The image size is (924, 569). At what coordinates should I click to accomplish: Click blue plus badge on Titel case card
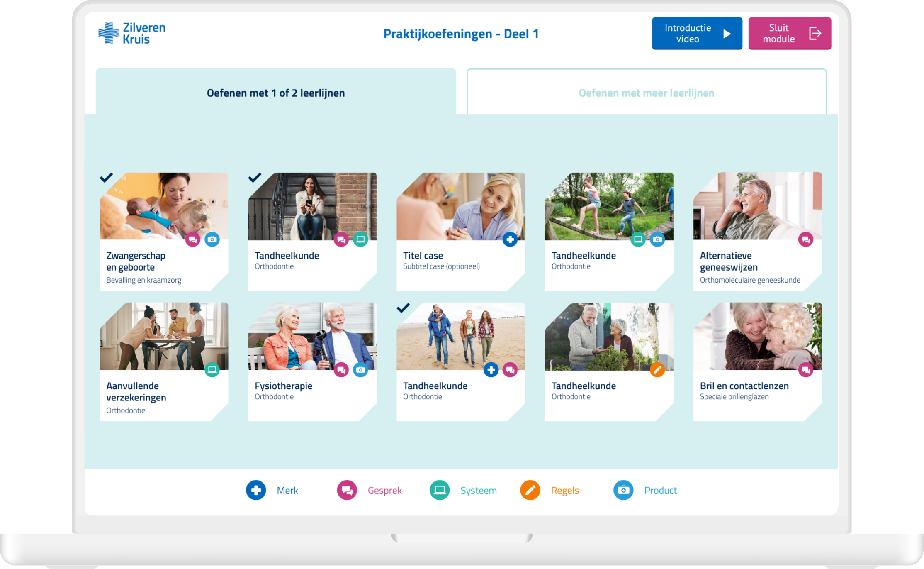[510, 239]
